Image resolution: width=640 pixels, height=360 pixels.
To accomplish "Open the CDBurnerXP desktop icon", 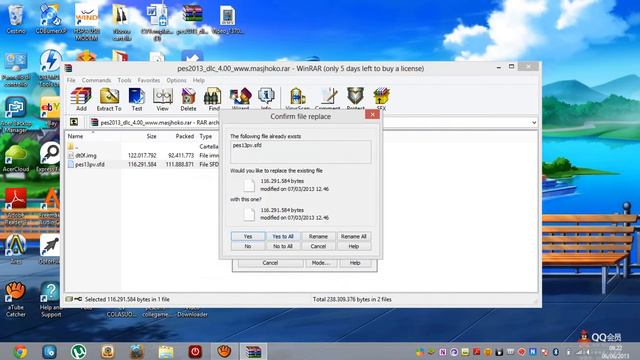I will [x=51, y=20].
